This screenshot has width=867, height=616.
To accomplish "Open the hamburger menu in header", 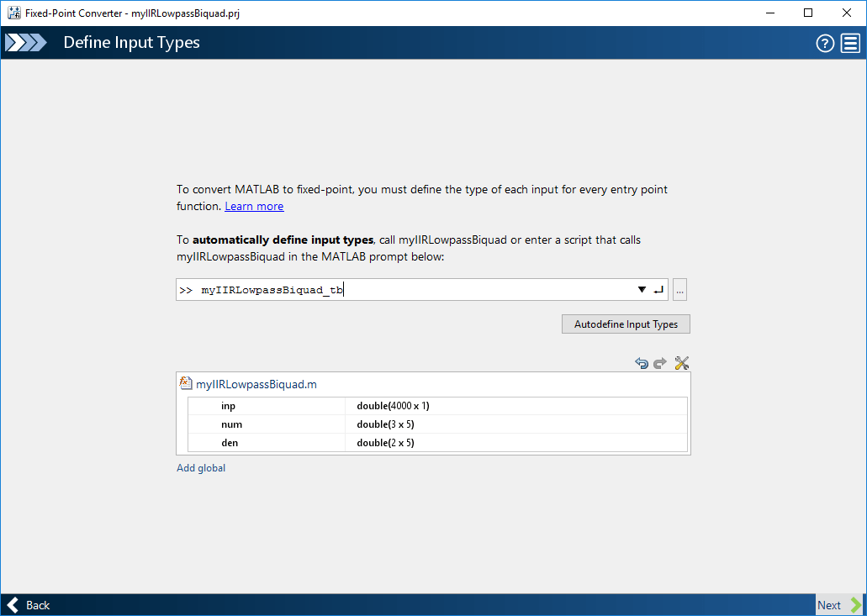I will pos(849,44).
